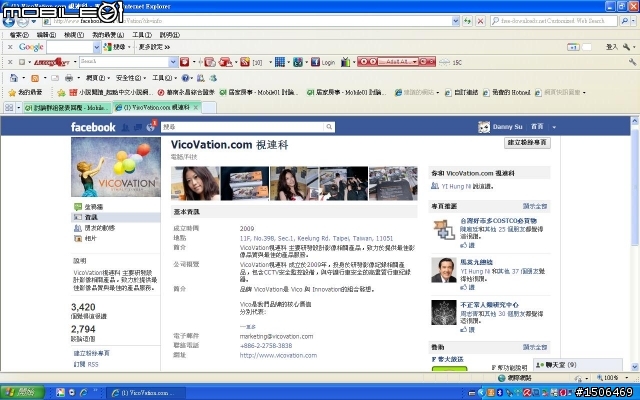Click 登入 on the Google toolbar

click(611, 47)
